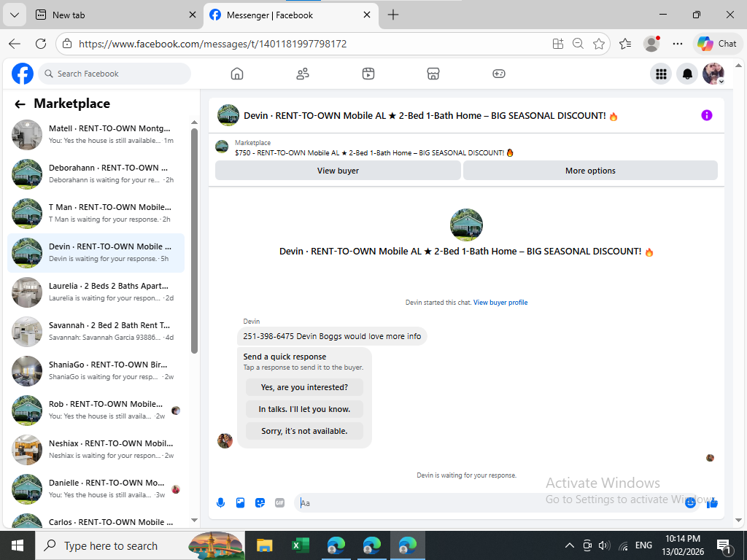Send a thumbs-up like
747x560 pixels.
(712, 503)
